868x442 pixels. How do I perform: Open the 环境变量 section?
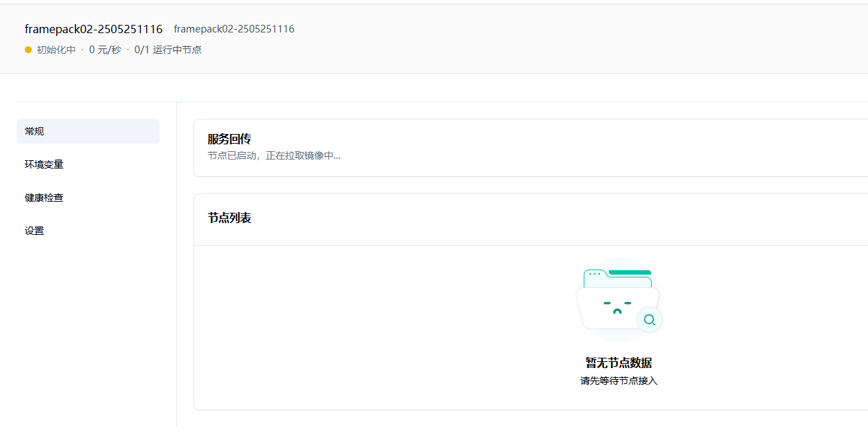[44, 164]
